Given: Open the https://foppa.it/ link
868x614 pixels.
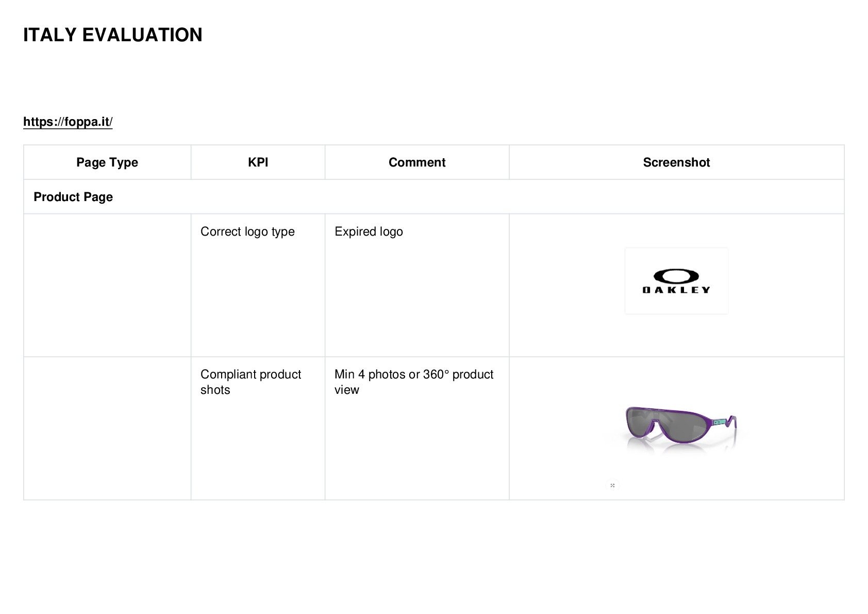Looking at the screenshot, I should [x=68, y=122].
